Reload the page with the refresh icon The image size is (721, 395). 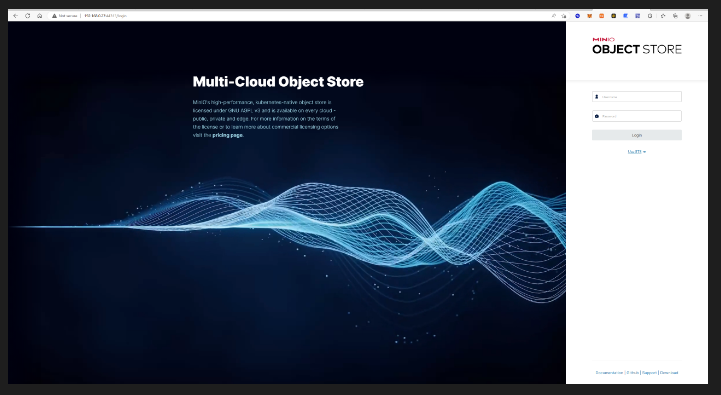tap(28, 16)
